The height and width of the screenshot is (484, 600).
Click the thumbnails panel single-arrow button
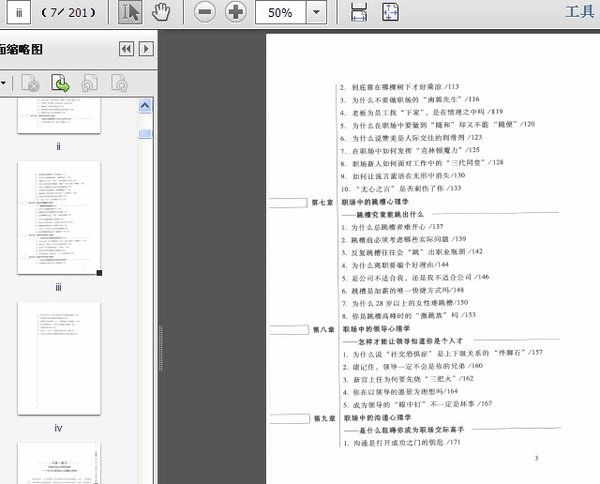pyautogui.click(x=146, y=48)
